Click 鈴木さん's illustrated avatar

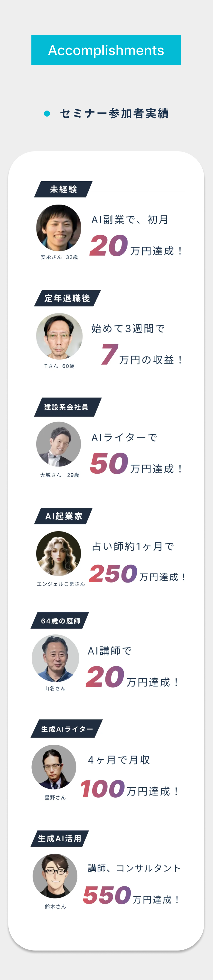tap(55, 876)
